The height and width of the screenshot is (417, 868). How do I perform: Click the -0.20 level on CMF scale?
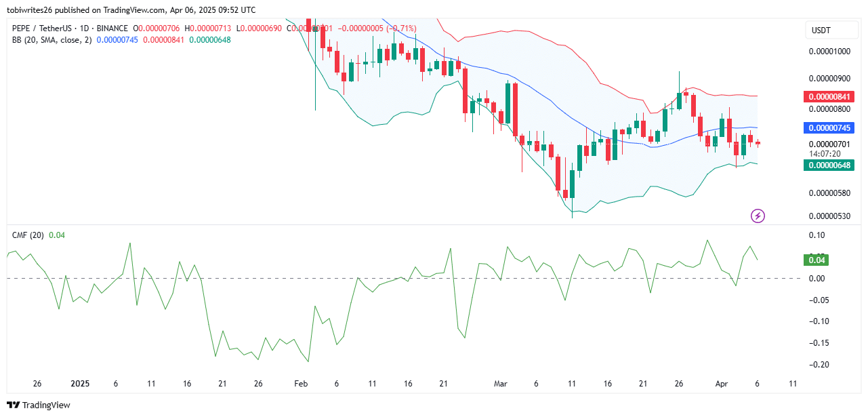pyautogui.click(x=816, y=365)
